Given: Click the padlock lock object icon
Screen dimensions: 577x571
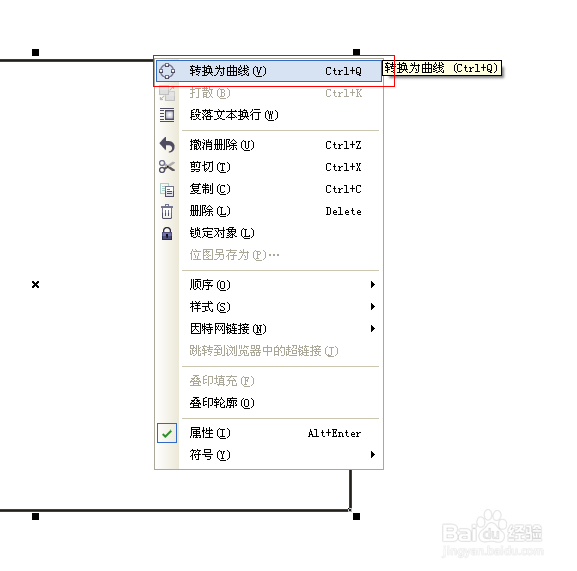Looking at the screenshot, I should [167, 233].
